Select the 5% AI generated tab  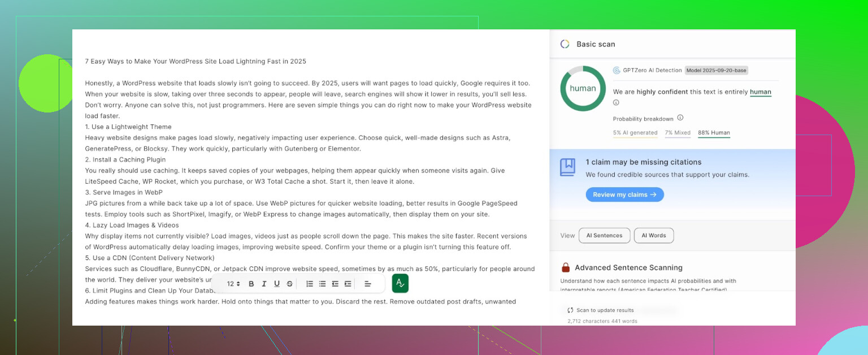635,133
